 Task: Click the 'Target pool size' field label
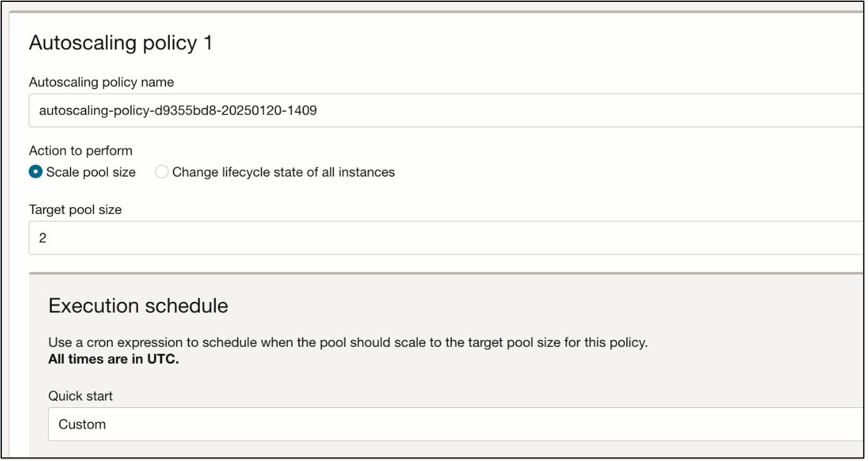point(75,210)
